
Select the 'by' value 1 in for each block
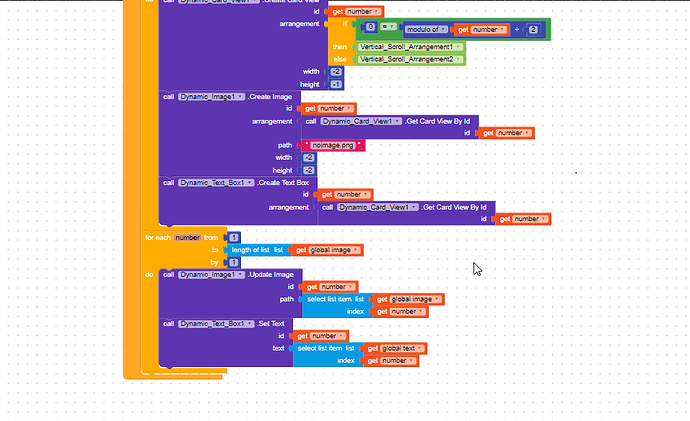[x=234, y=263]
